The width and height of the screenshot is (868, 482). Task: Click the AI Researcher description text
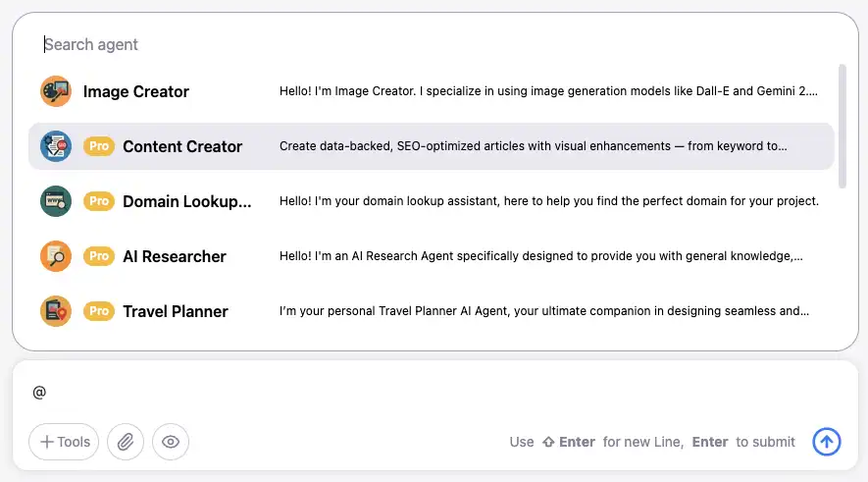pyautogui.click(x=541, y=256)
